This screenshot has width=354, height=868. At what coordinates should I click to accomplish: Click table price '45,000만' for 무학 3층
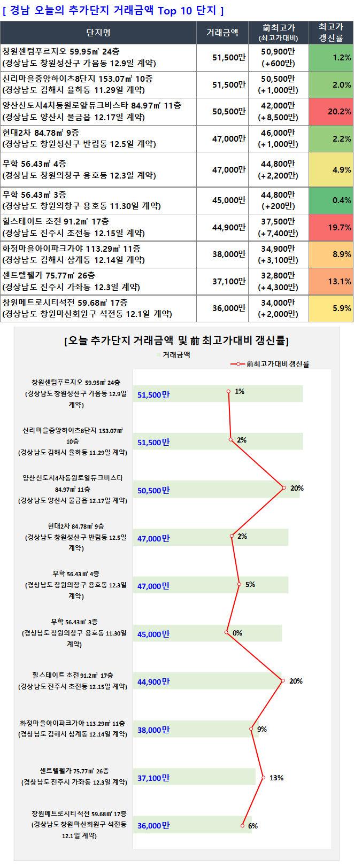(x=229, y=200)
